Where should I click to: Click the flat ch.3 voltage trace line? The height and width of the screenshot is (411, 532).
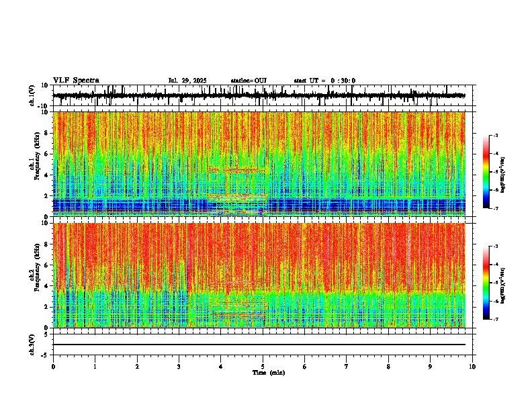point(259,345)
